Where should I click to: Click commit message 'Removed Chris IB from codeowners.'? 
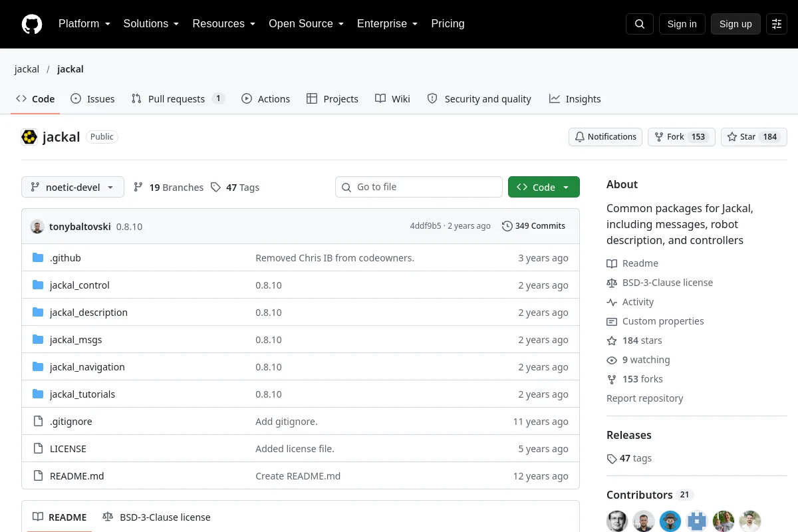tap(334, 258)
